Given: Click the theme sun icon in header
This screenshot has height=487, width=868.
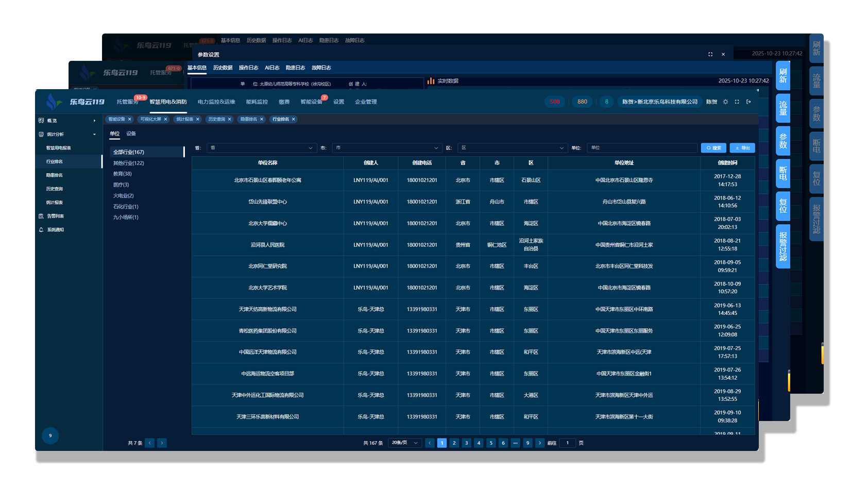Looking at the screenshot, I should click(725, 102).
